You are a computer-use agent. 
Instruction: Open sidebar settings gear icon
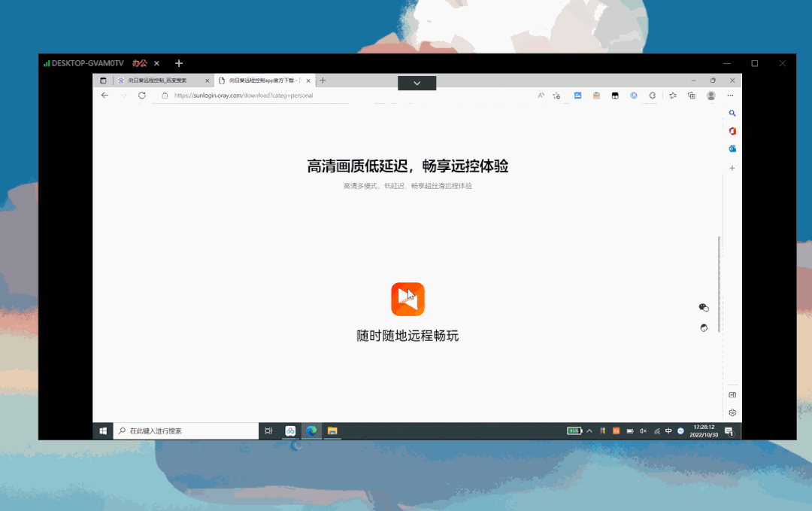click(x=732, y=412)
